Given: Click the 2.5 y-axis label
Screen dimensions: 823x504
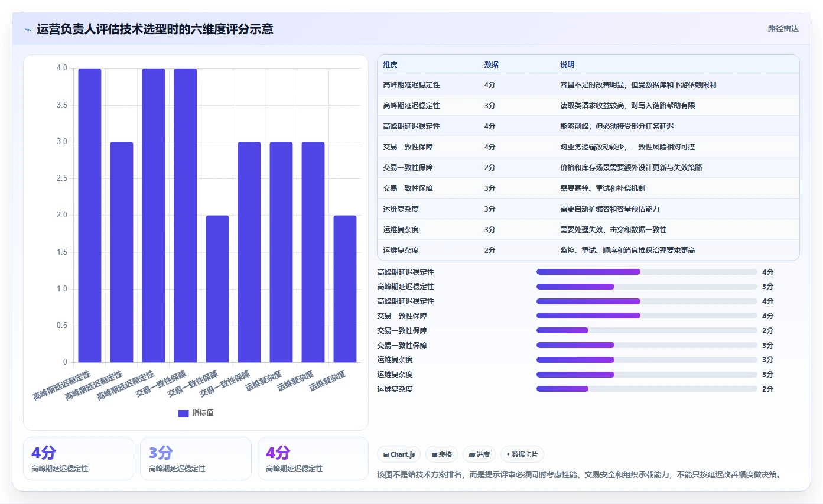Looking at the screenshot, I should (x=62, y=178).
